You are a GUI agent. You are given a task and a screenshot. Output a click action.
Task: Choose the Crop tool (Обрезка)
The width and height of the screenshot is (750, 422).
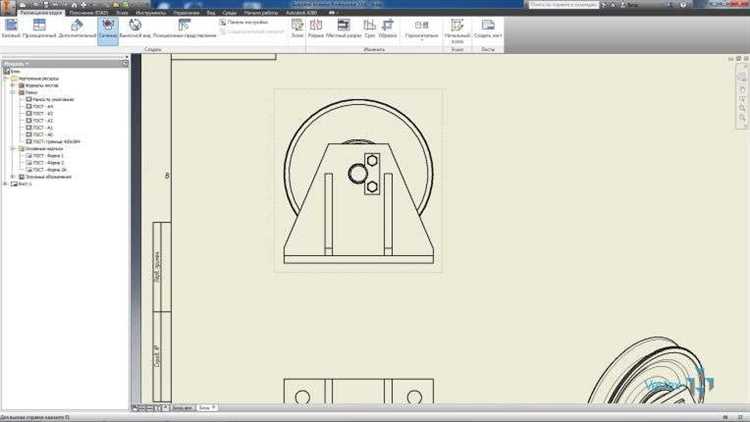(x=387, y=29)
